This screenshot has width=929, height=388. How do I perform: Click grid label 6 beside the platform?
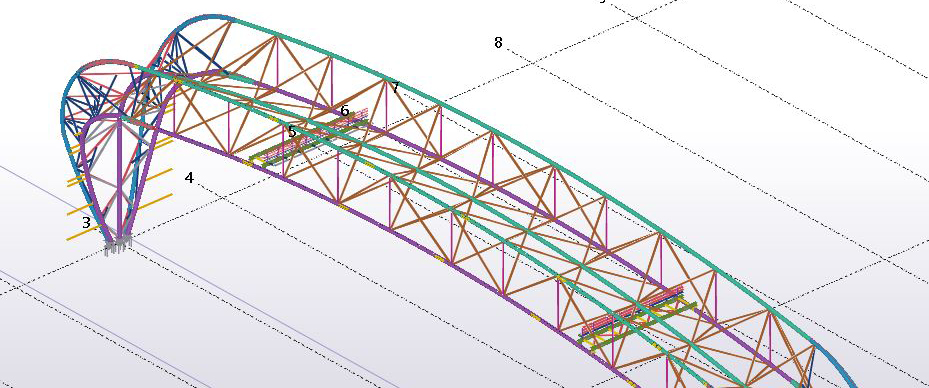(x=344, y=111)
